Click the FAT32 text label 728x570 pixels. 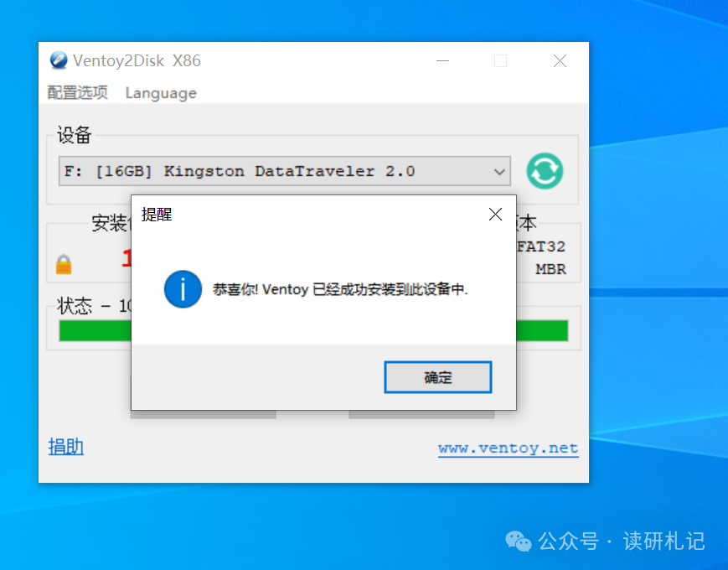(x=541, y=246)
